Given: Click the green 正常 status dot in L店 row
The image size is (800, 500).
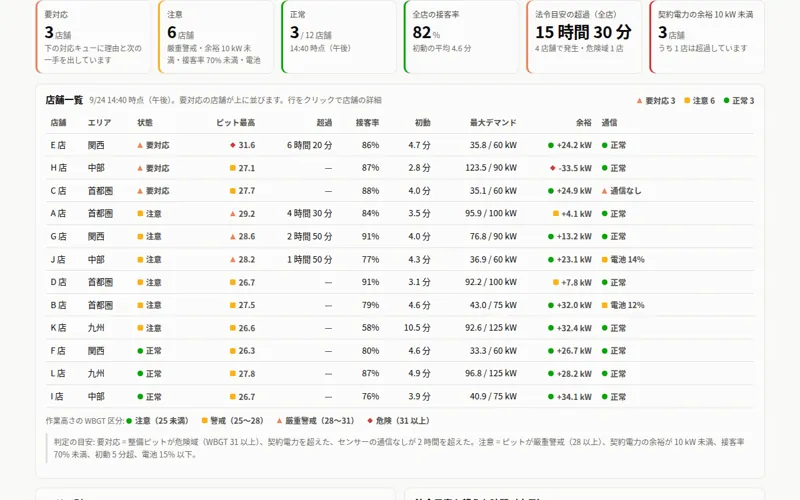Looking at the screenshot, I should pyautogui.click(x=140, y=373).
